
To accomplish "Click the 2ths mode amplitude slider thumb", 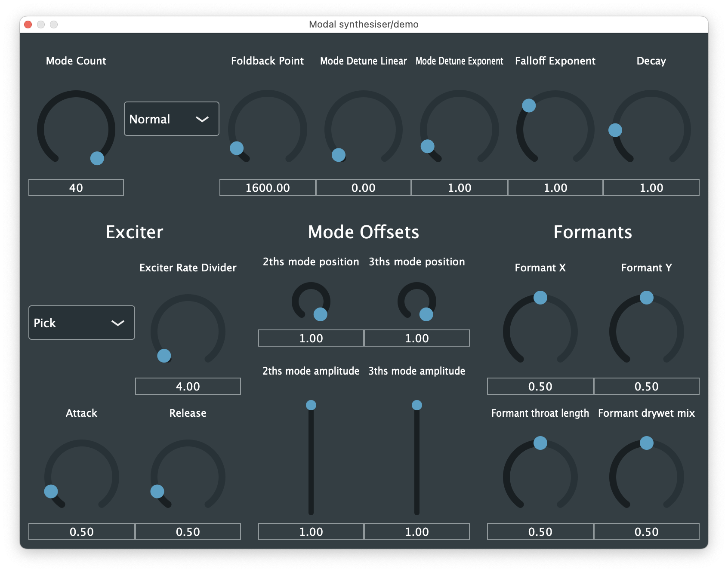I will tap(311, 405).
